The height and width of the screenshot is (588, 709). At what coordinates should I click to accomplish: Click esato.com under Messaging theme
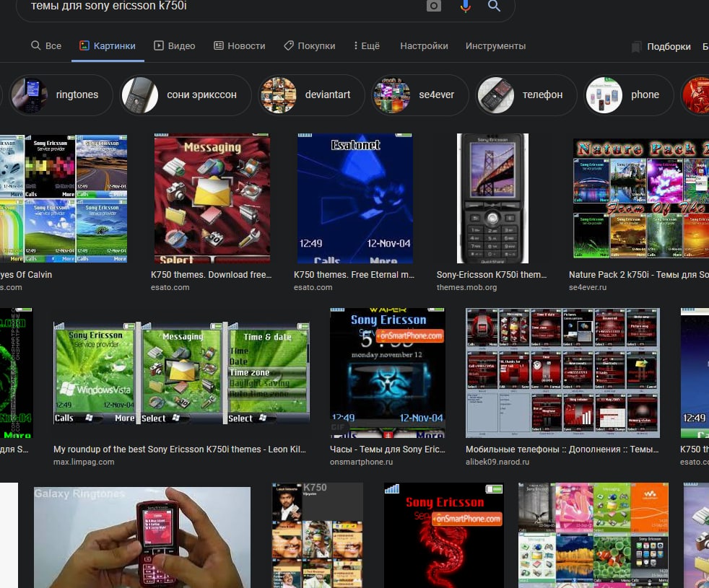170,287
